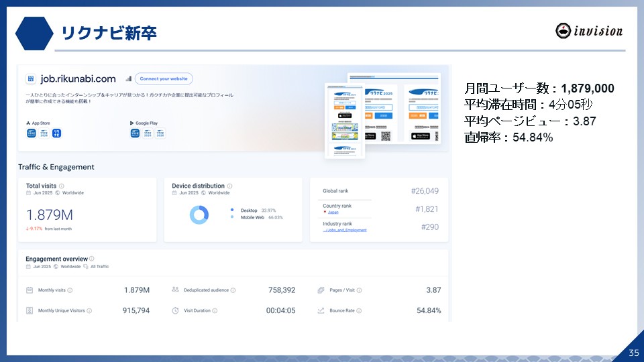Screen dimensions: 644x362
Task: Click the invision logo in the header
Action: [589, 31]
